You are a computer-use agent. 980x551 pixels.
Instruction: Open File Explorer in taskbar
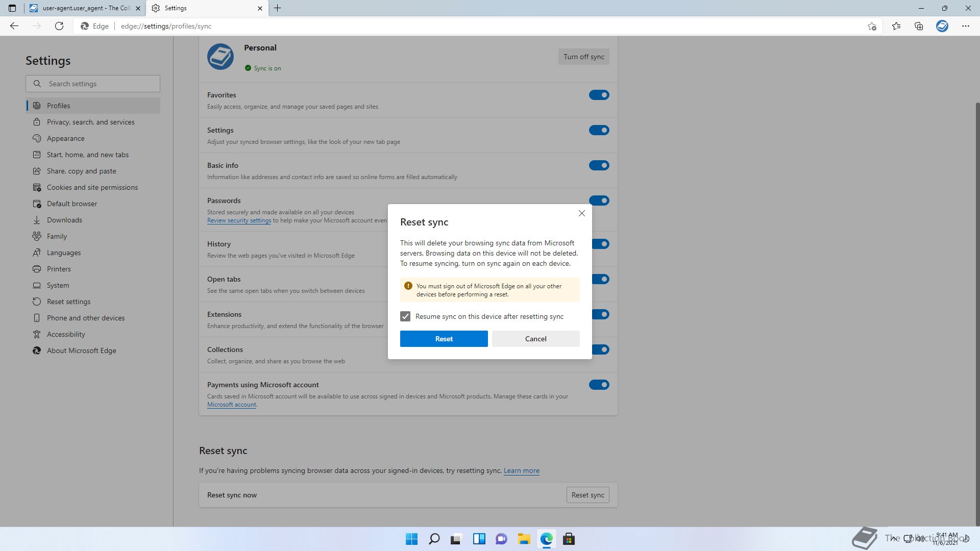coord(524,539)
